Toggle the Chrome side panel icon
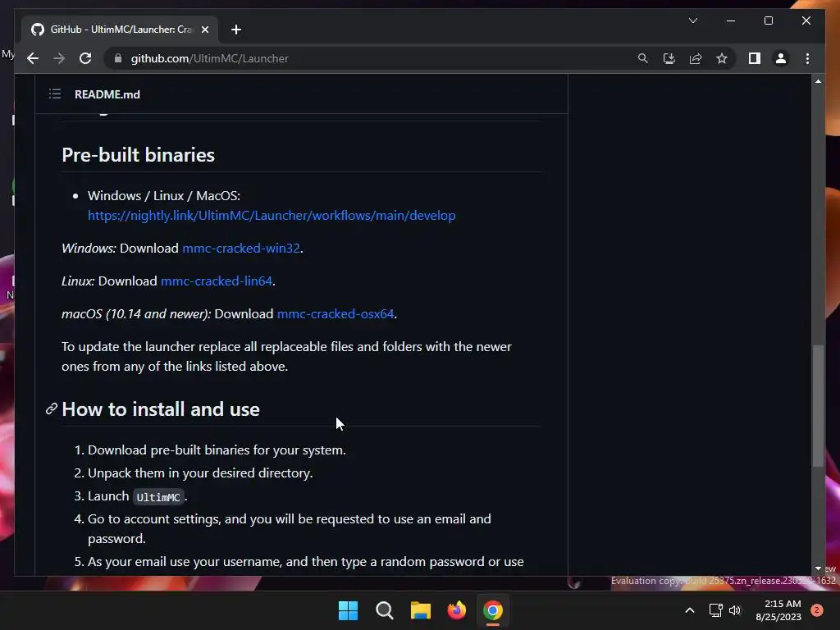The height and width of the screenshot is (630, 840). [x=755, y=58]
